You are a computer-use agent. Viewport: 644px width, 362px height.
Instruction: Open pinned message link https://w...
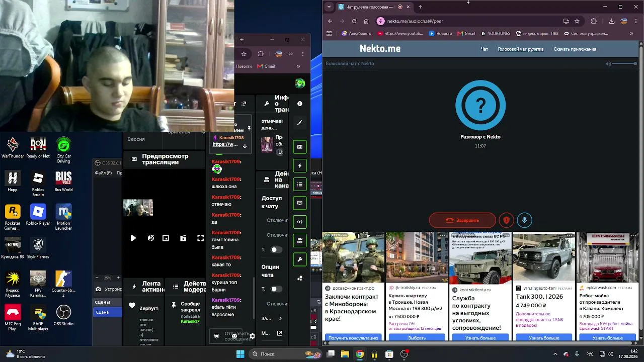pyautogui.click(x=225, y=144)
